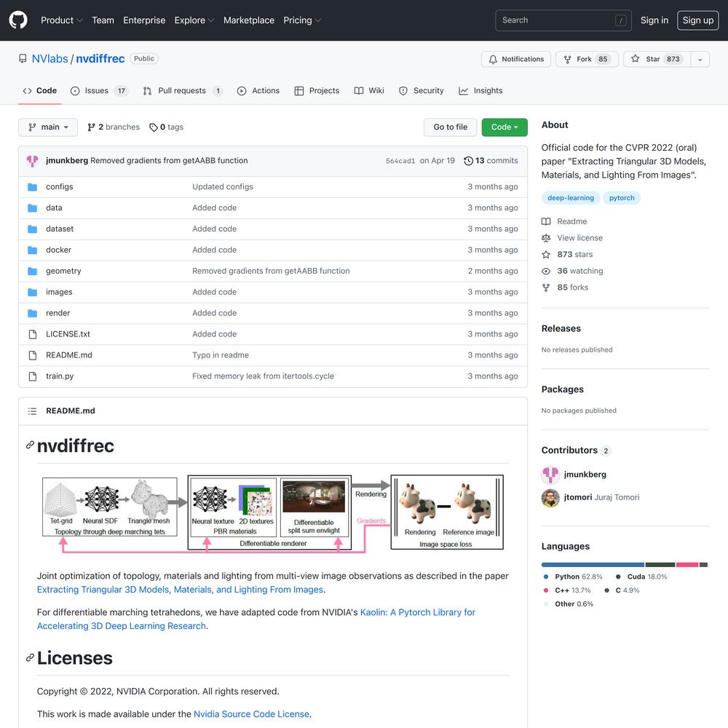This screenshot has height=728, width=728.
Task: Open the Explore dropdown menu
Action: [194, 20]
